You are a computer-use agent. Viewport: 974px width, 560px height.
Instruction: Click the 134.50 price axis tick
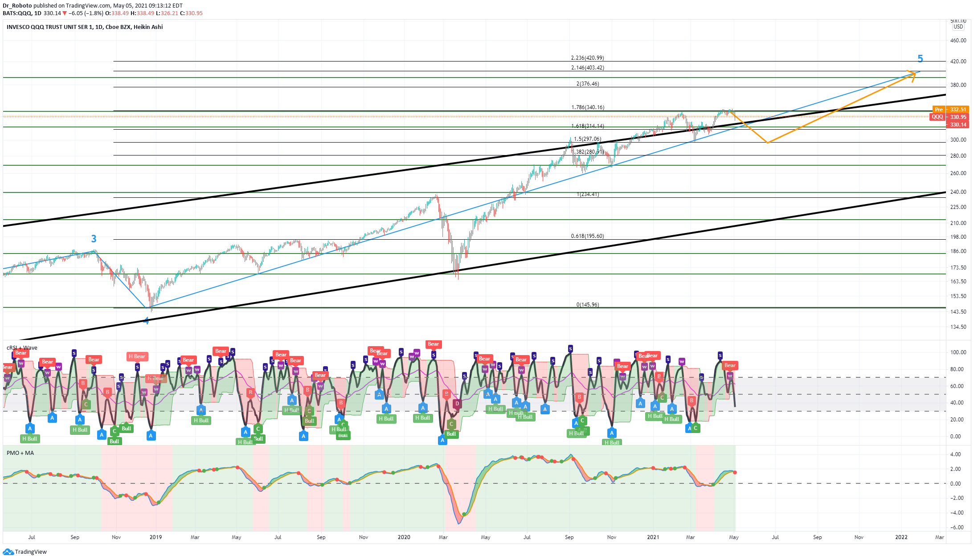pos(958,327)
